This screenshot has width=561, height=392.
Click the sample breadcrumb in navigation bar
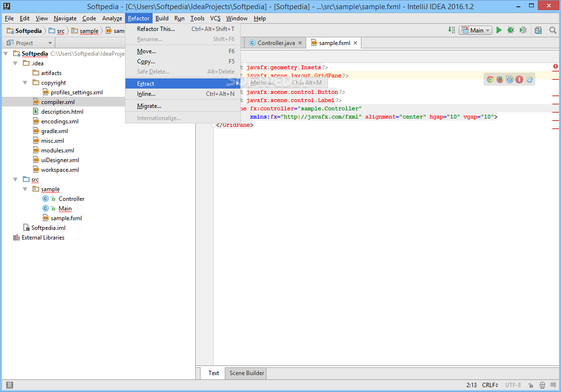(85, 31)
